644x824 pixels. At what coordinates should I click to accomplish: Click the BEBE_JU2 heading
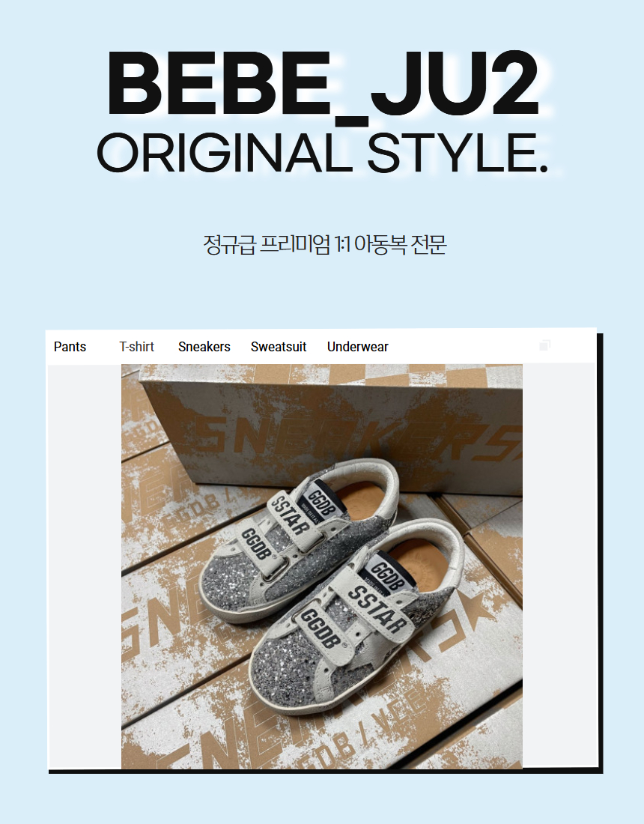[323, 84]
